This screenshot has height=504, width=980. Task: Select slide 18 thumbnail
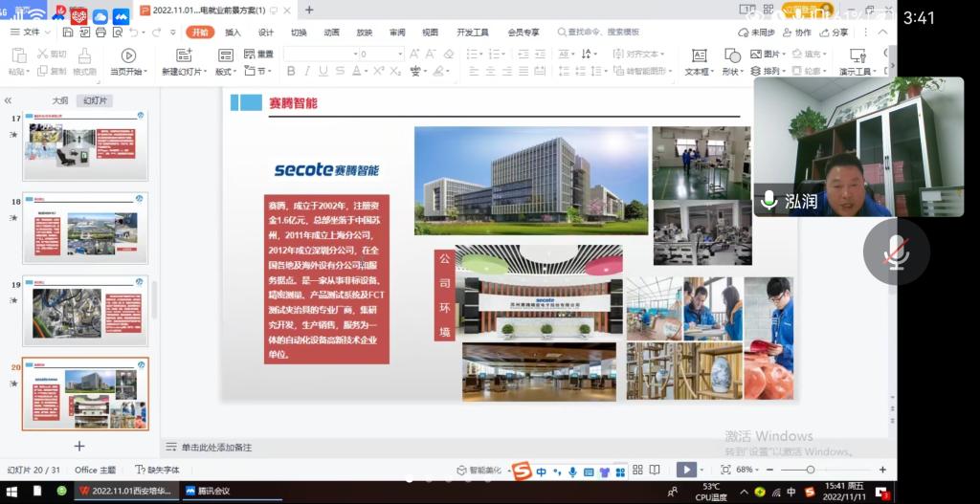point(86,229)
